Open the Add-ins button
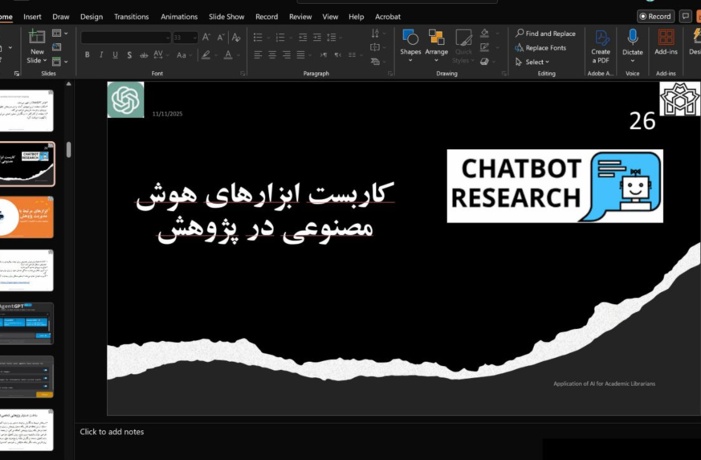This screenshot has height=460, width=701. click(666, 42)
